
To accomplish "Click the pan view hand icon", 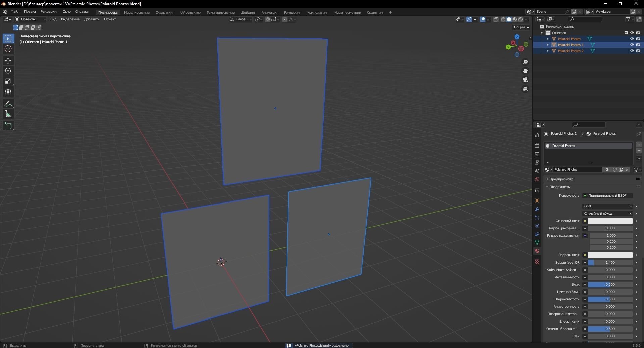I will [x=525, y=71].
